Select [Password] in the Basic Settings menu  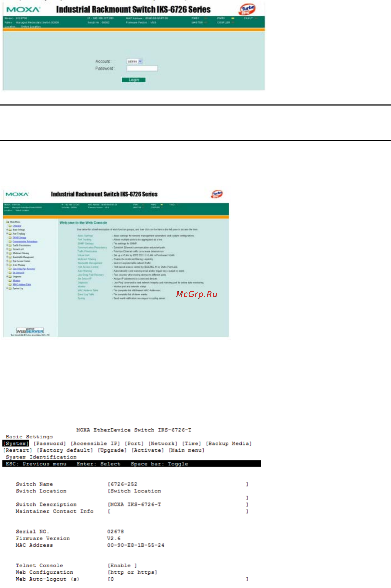(50, 443)
